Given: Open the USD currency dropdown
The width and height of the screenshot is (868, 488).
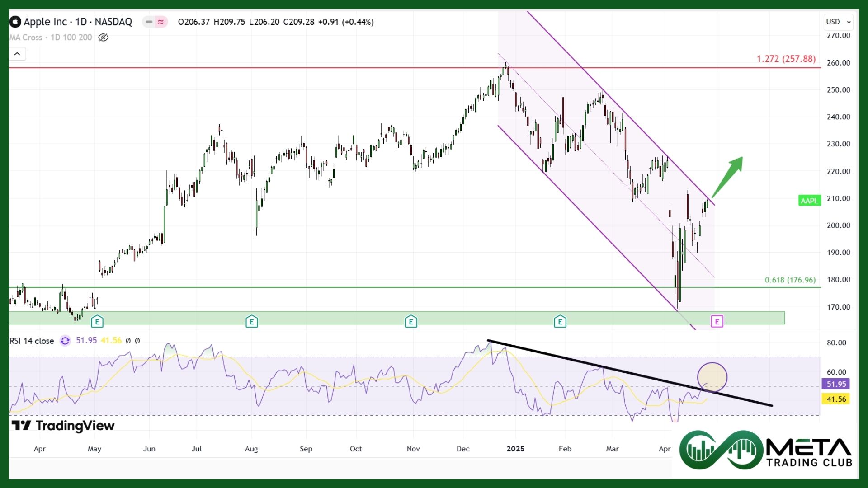Looking at the screenshot, I should (838, 22).
